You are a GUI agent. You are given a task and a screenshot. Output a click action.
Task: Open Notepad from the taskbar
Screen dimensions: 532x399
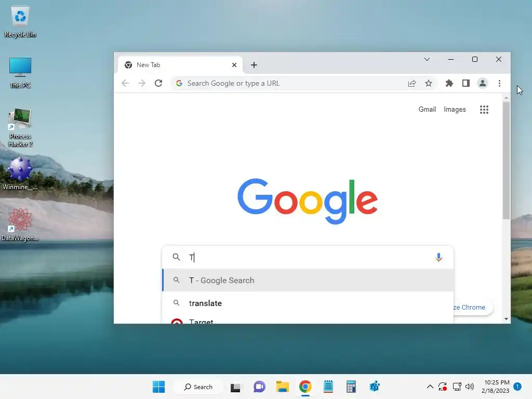tap(328, 387)
